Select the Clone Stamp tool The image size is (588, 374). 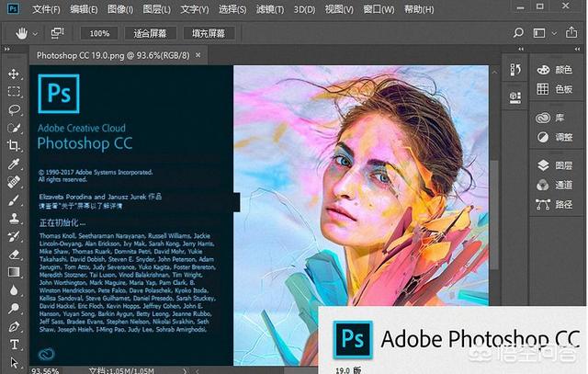(14, 218)
